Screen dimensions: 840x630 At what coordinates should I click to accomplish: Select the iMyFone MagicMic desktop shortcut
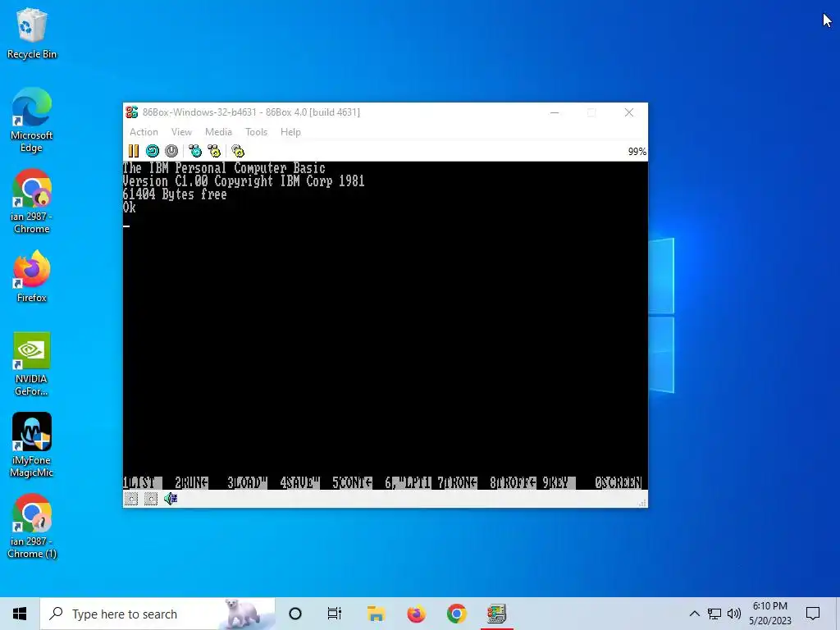[x=32, y=445]
